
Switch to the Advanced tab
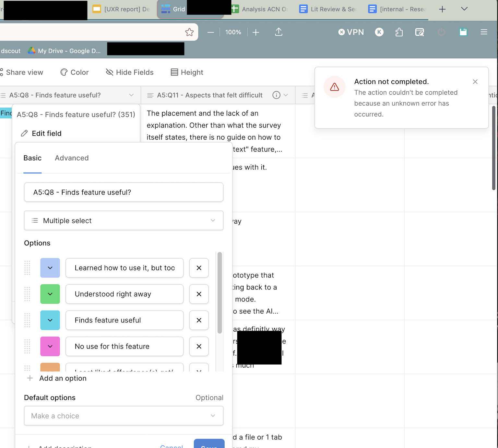[72, 158]
